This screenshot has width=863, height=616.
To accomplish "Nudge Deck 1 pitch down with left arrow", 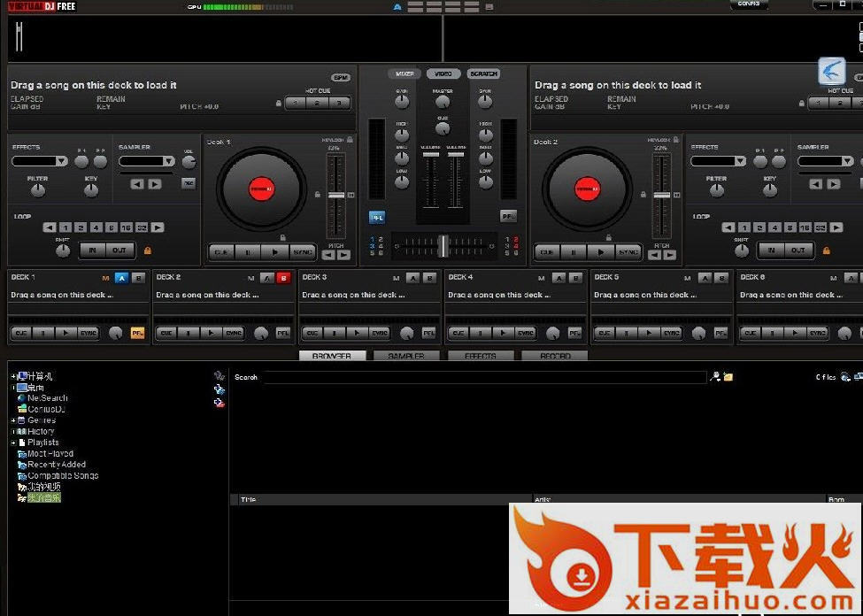I will point(328,255).
